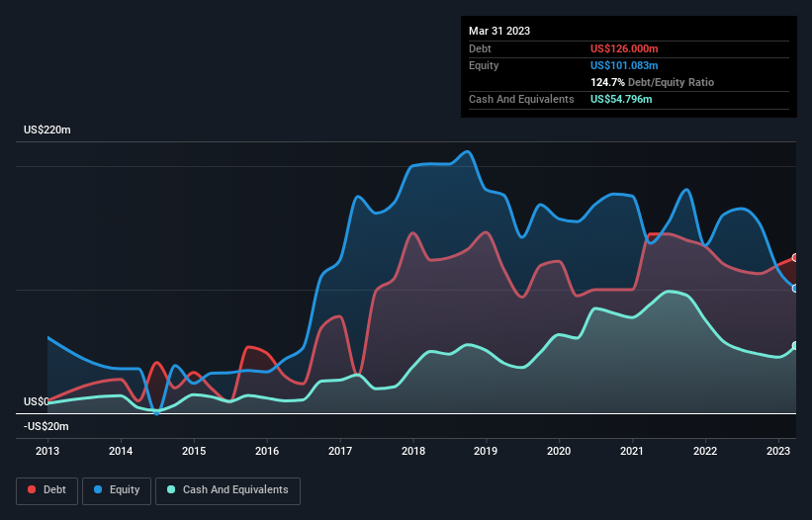812x520 pixels.
Task: Click the 2018 x-axis label
Action: coord(413,451)
